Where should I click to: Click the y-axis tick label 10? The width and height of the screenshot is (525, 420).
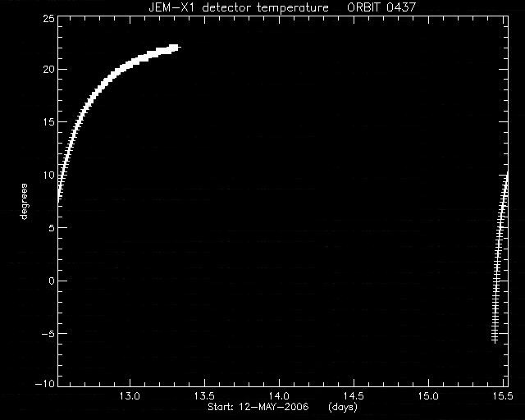pyautogui.click(x=49, y=175)
